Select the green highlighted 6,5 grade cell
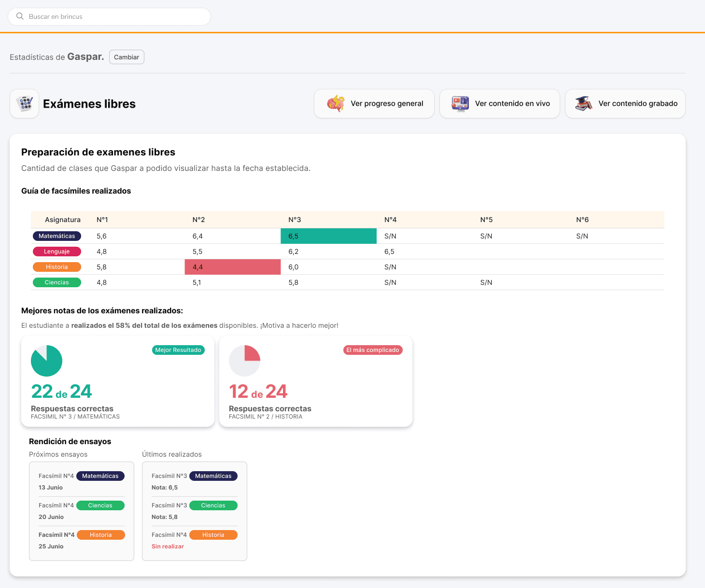Viewport: 705px width, 588px height. (x=329, y=236)
